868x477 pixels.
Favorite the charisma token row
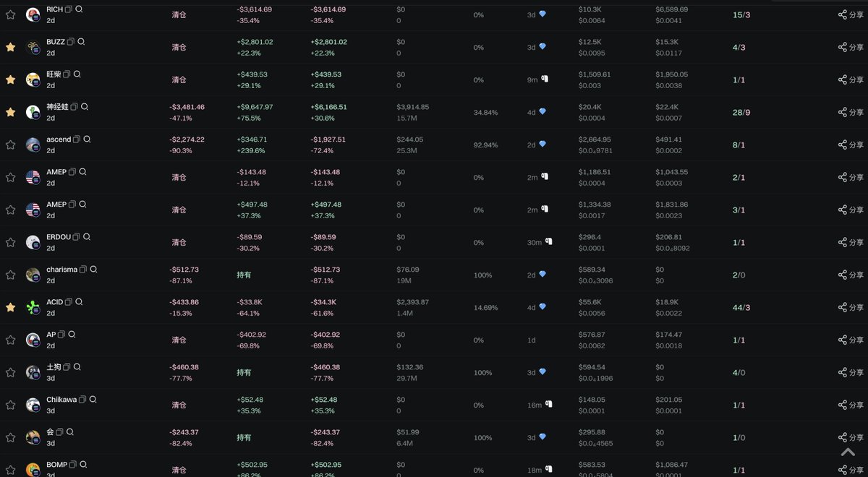coord(10,275)
